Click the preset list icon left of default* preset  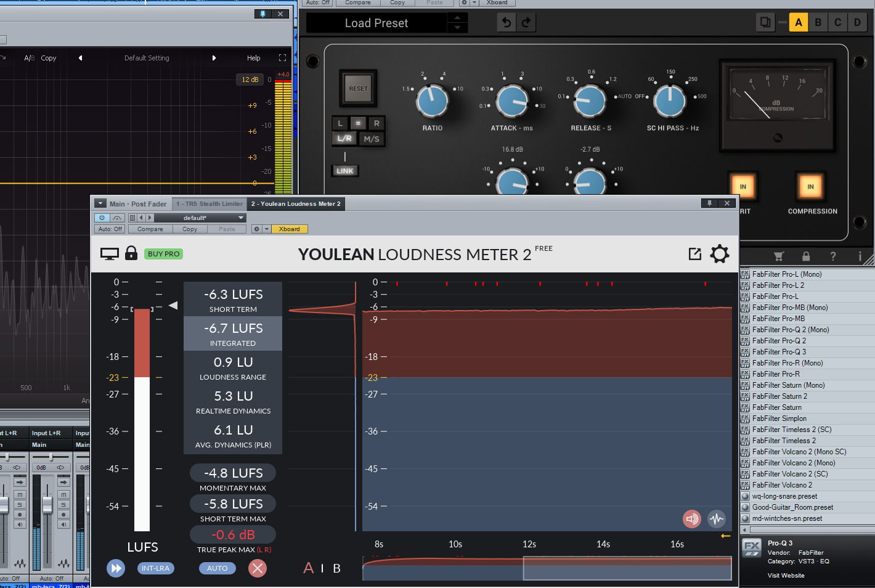click(x=132, y=218)
